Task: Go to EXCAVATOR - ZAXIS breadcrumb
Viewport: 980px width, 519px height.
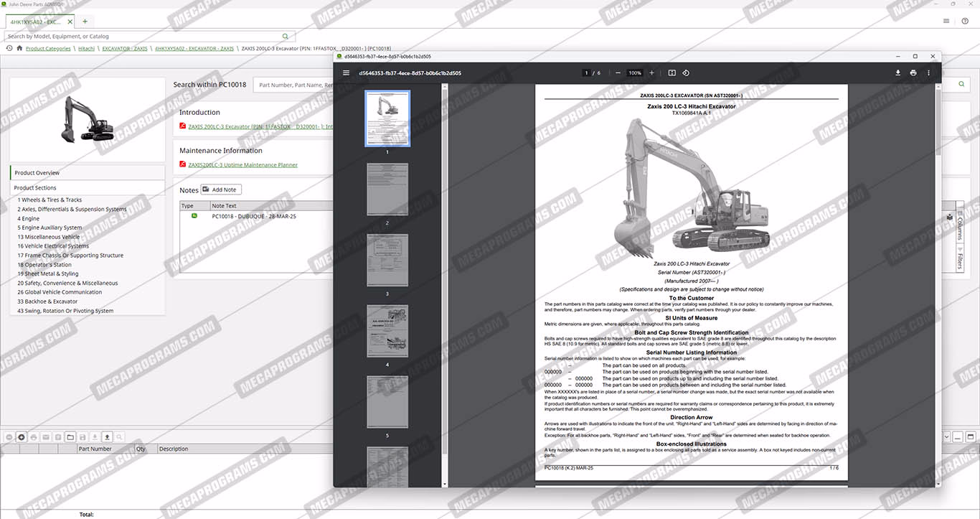Action: click(125, 49)
